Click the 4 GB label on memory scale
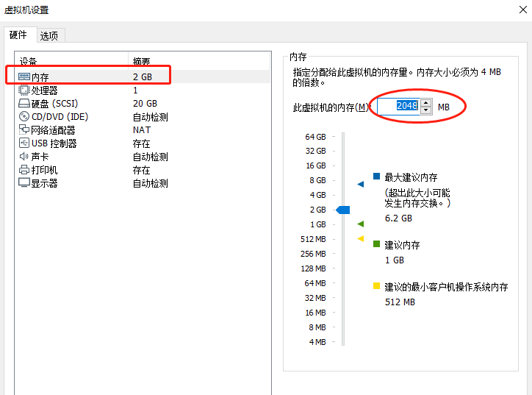 point(317,195)
